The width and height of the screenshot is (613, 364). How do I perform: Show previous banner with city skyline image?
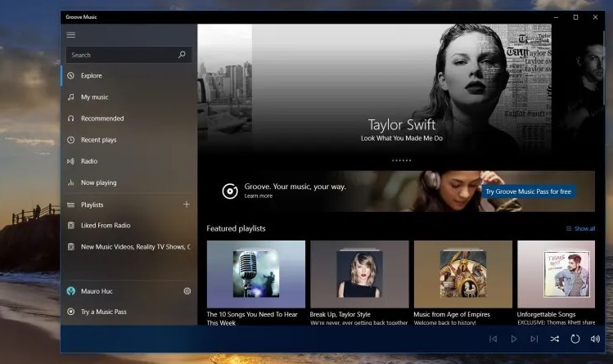pos(225,88)
